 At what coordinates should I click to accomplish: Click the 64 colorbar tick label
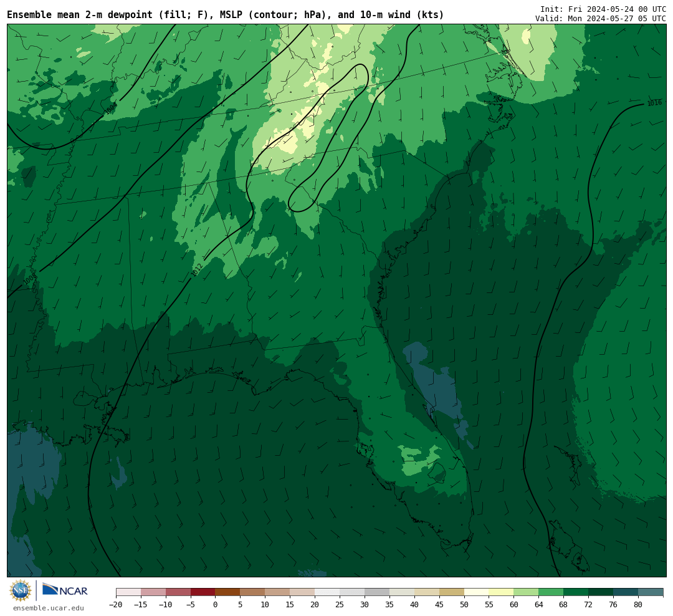[539, 605]
